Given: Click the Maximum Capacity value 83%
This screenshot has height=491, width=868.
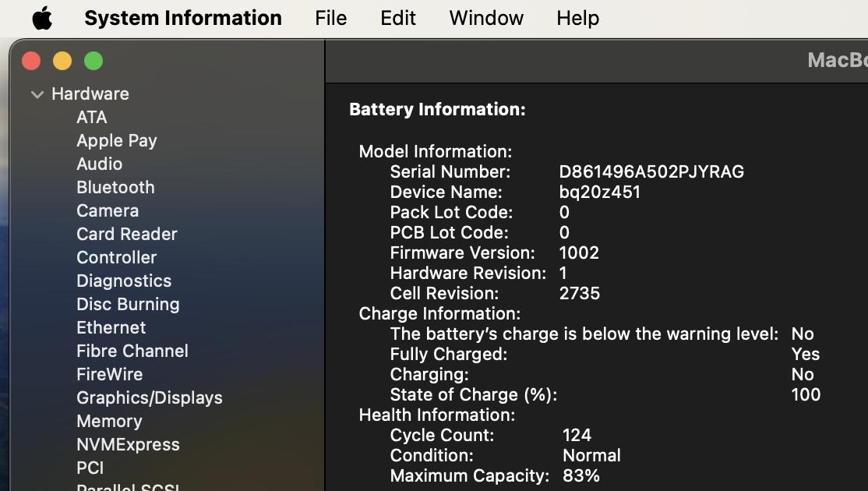Looking at the screenshot, I should tap(581, 475).
